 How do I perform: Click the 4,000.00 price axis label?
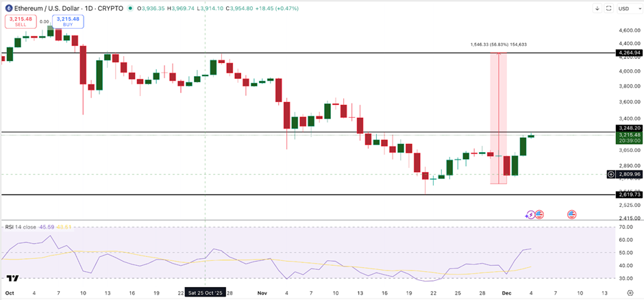(628, 71)
